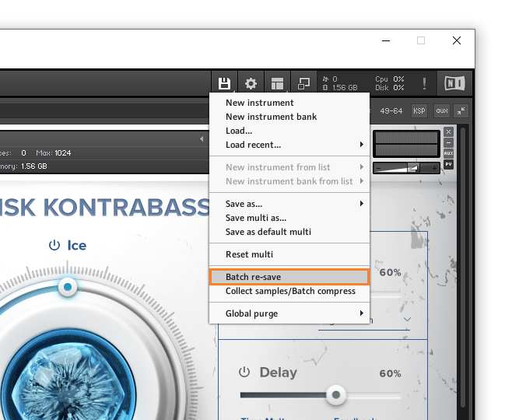Choose Save multi as...
526x420 pixels.
click(289, 218)
